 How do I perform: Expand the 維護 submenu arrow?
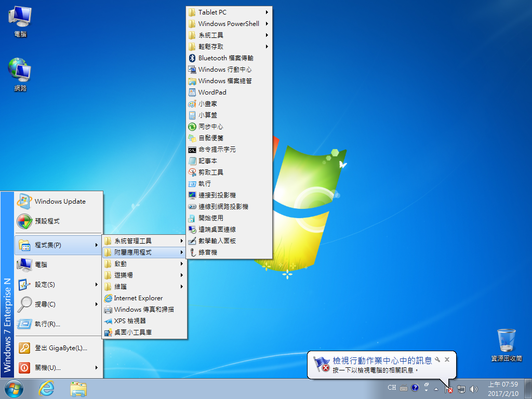click(x=182, y=287)
